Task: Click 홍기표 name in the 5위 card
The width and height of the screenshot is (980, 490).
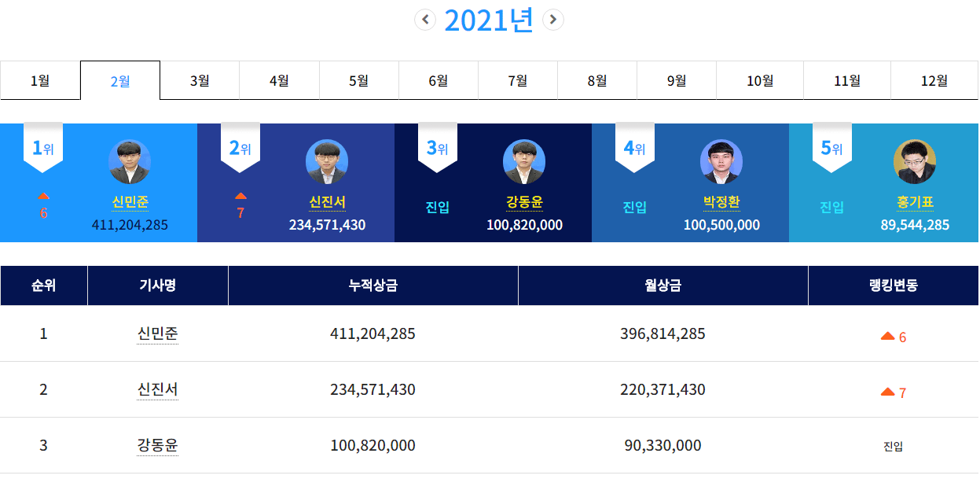Action: coord(915,203)
